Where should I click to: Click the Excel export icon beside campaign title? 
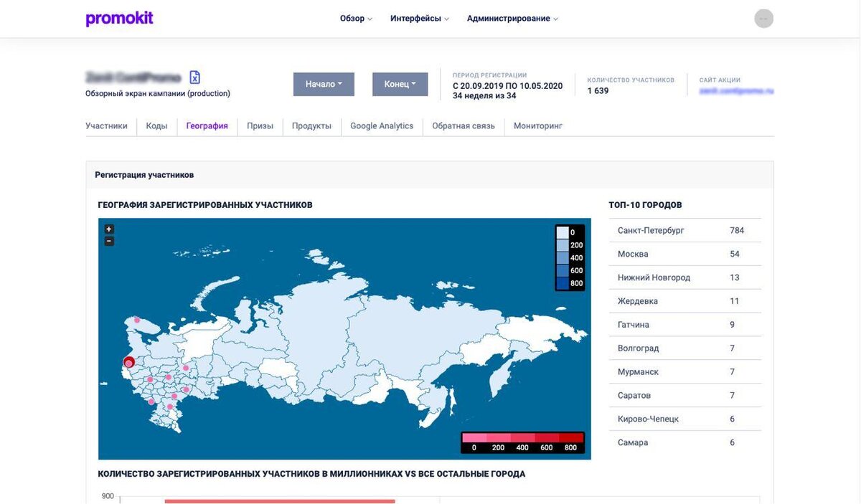pos(194,77)
